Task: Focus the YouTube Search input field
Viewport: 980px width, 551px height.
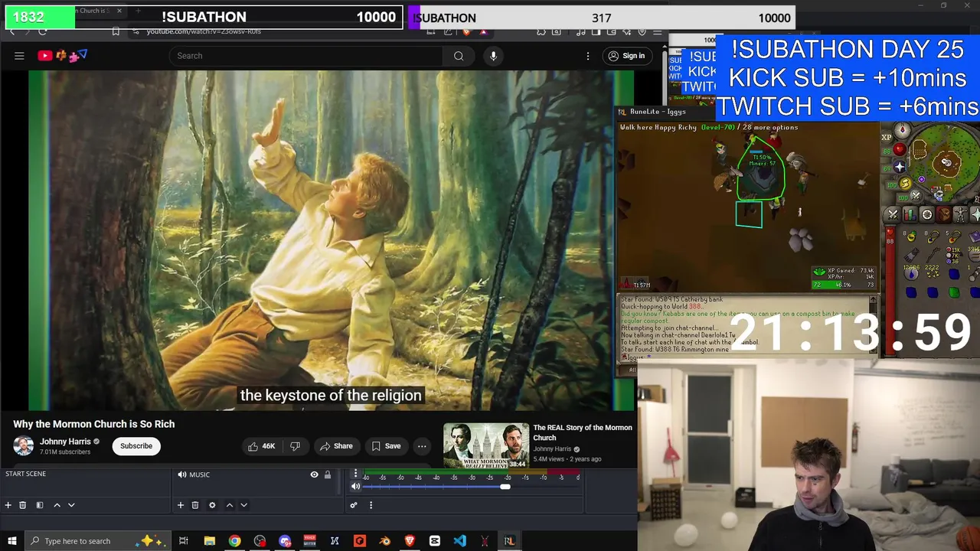Action: pyautogui.click(x=306, y=55)
